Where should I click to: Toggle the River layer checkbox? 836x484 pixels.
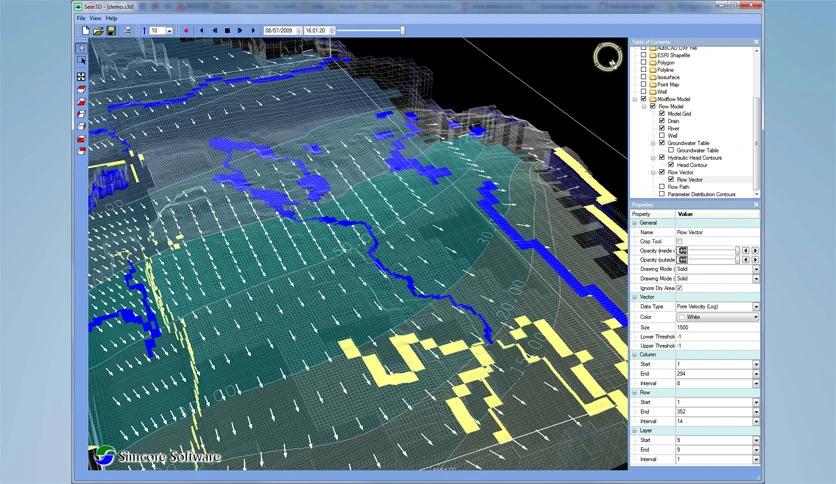[662, 128]
